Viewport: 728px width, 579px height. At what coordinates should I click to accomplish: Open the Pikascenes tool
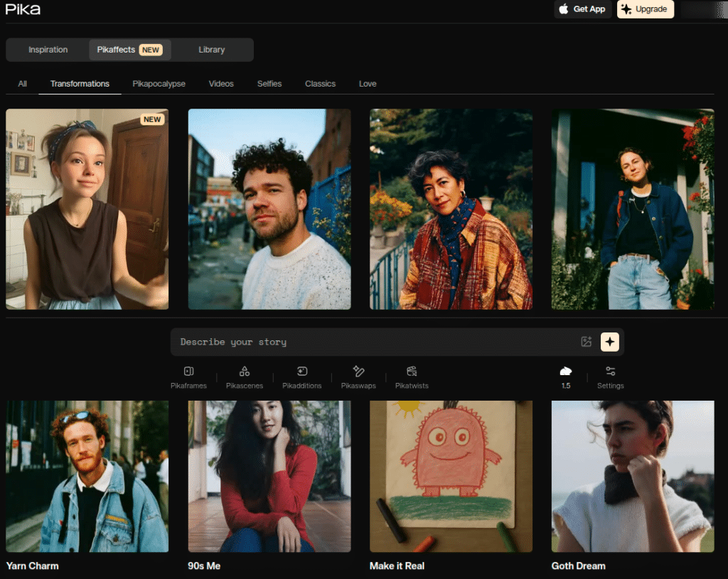[245, 377]
